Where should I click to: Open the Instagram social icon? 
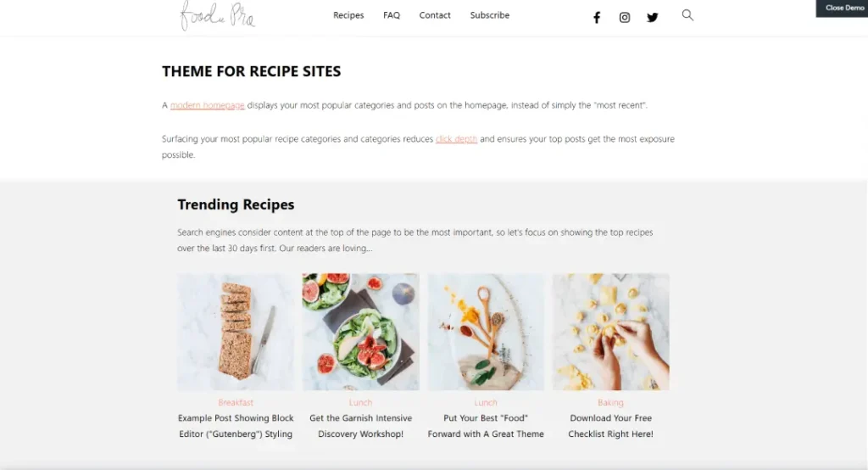click(625, 18)
